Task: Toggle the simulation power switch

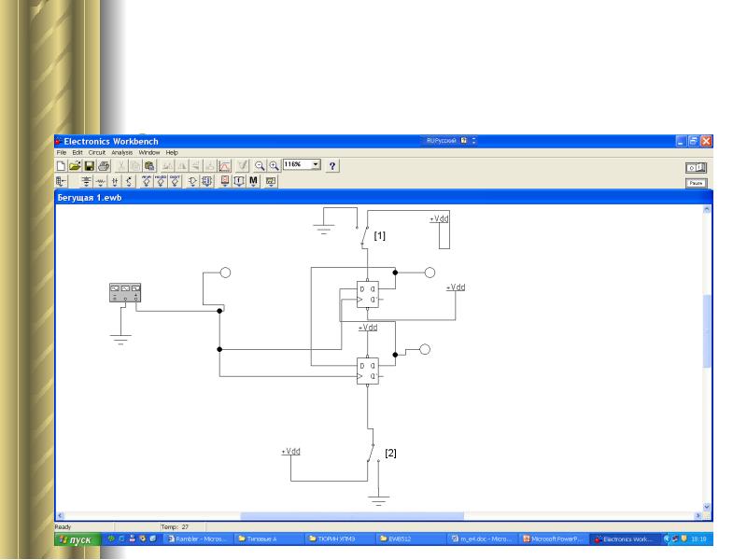Action: [x=696, y=168]
